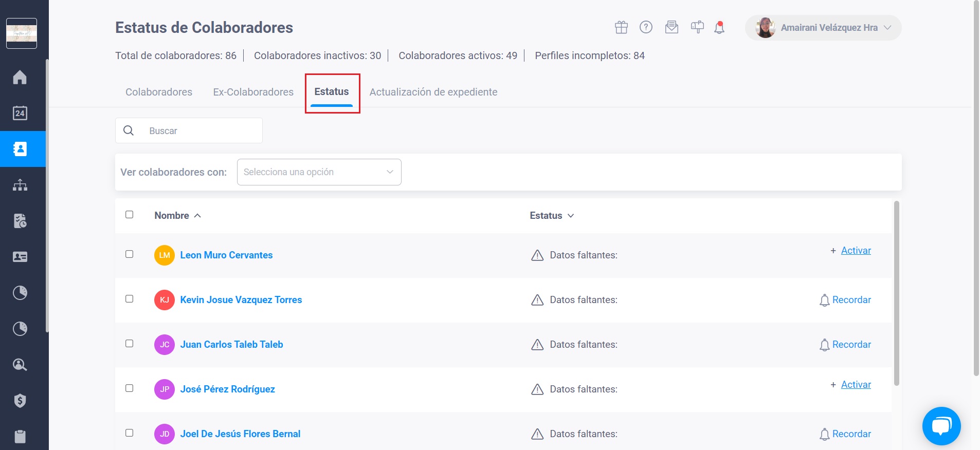Open the notifications bell icon
Screen dimensions: 980x450
719,27
